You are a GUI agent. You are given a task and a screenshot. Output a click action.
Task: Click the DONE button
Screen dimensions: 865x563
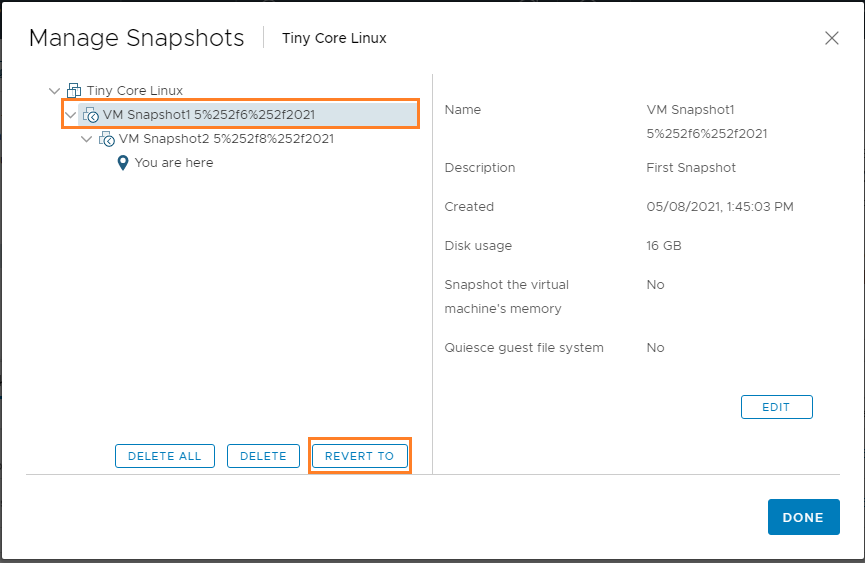[x=803, y=517]
